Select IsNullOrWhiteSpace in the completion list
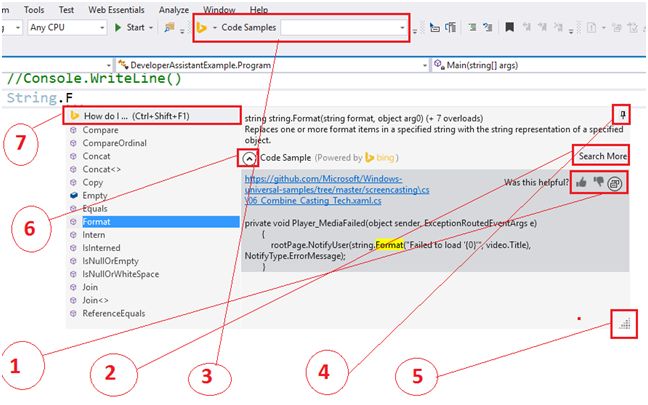 [x=121, y=274]
